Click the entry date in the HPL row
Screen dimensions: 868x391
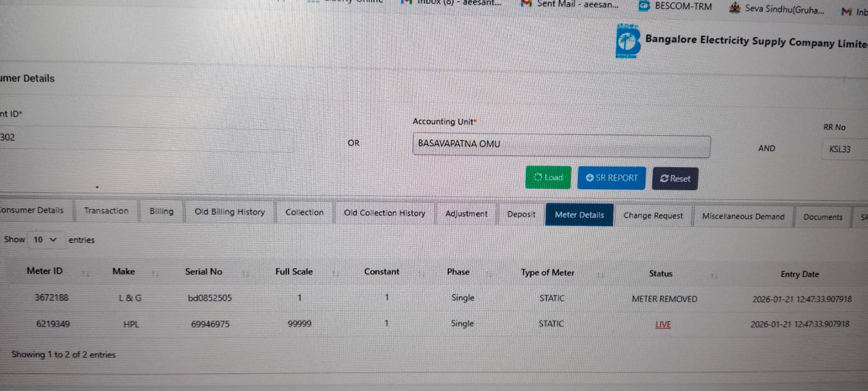pyautogui.click(x=800, y=324)
